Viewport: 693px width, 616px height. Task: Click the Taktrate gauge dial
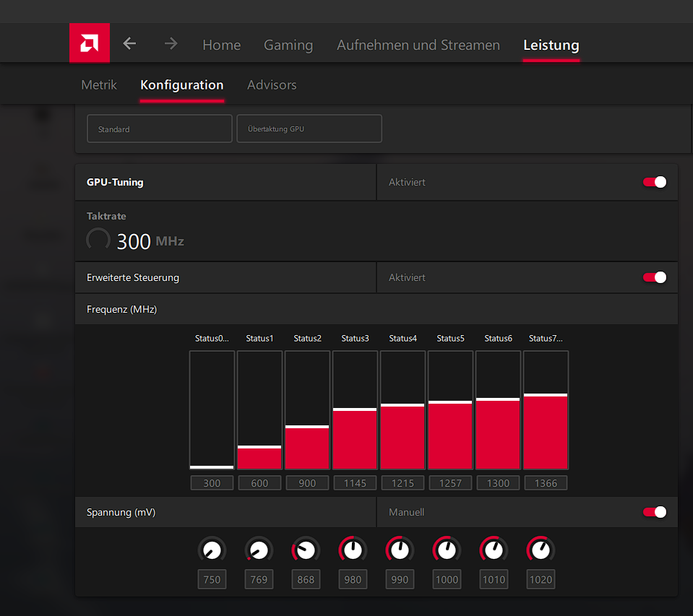pyautogui.click(x=98, y=239)
